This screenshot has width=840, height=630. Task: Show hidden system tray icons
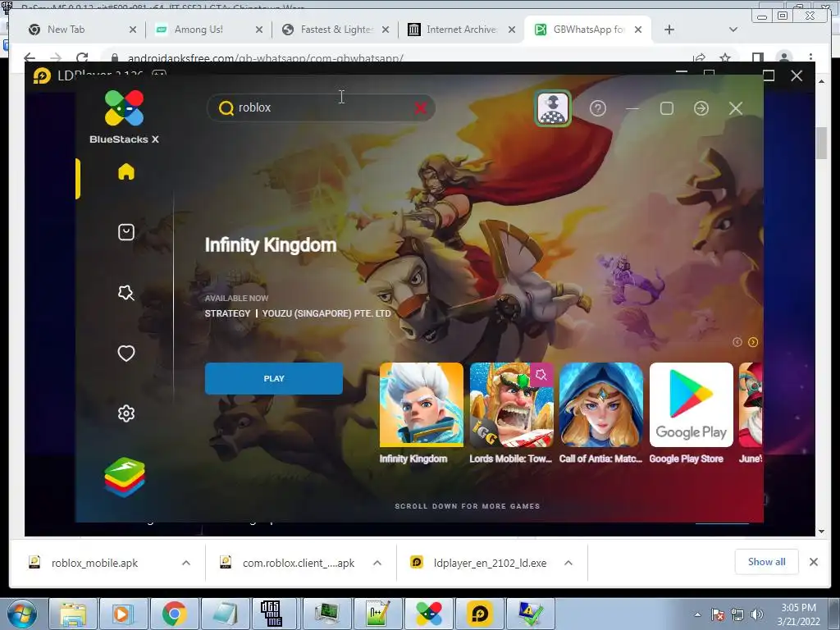pos(698,614)
